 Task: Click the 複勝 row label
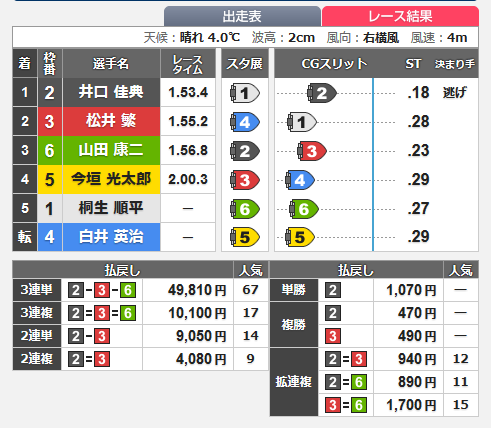tap(294, 325)
